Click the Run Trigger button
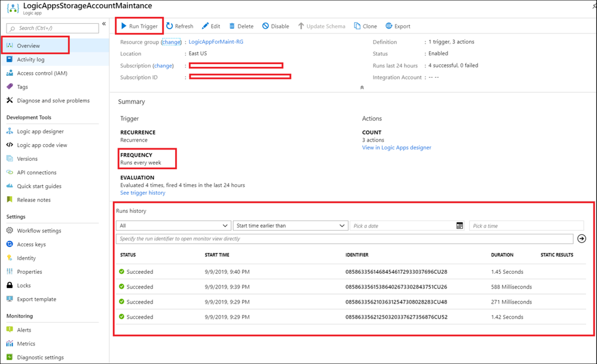The width and height of the screenshot is (597, 364). coord(139,26)
